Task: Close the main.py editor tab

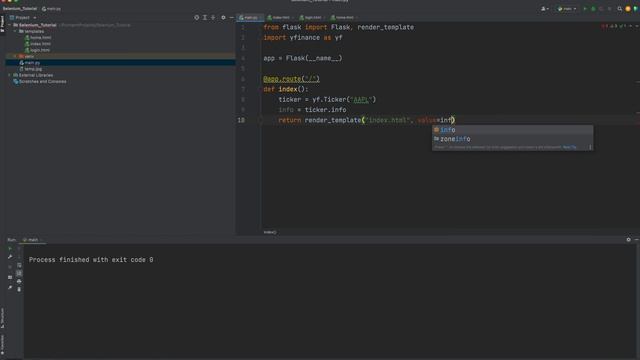Action: 261,18
